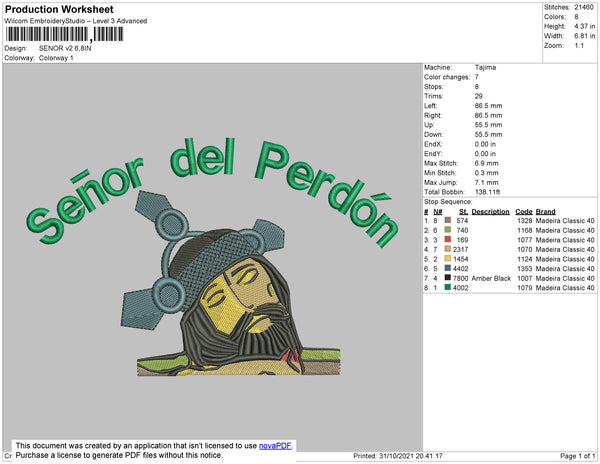
Task: Click the blue swatch for thread 4402
Action: click(447, 268)
